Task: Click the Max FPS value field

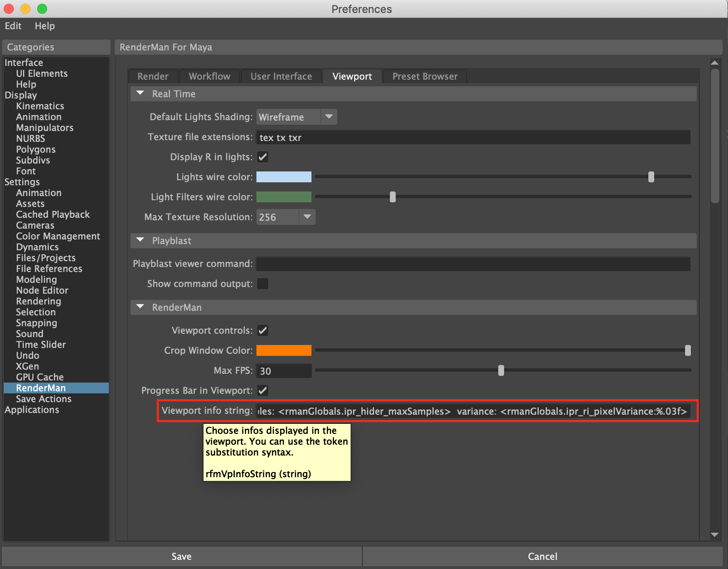Action: click(284, 371)
